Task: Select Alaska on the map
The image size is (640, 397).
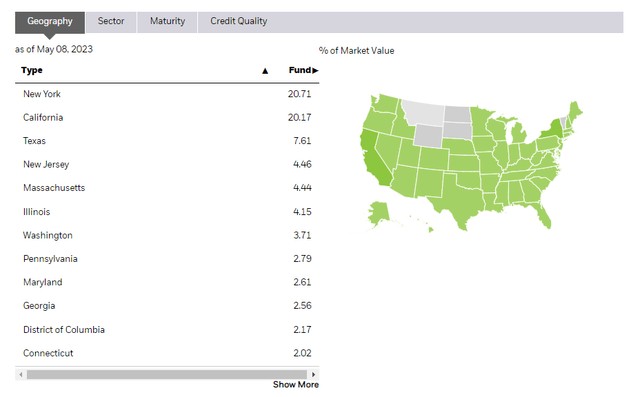Action: [378, 214]
